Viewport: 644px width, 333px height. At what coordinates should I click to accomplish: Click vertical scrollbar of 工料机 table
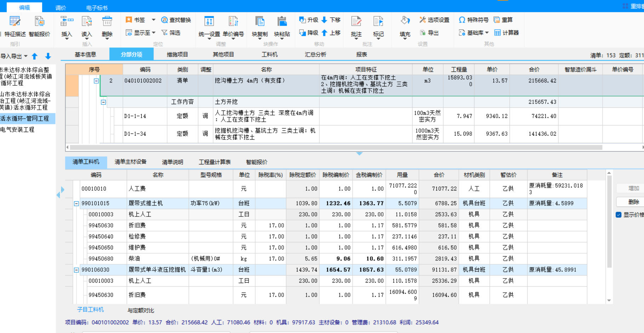[609, 221]
